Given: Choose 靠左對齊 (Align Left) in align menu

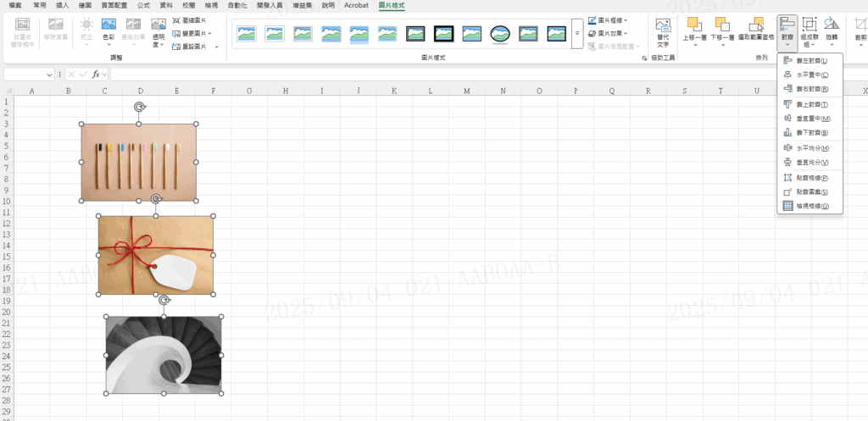Looking at the screenshot, I should tap(810, 60).
